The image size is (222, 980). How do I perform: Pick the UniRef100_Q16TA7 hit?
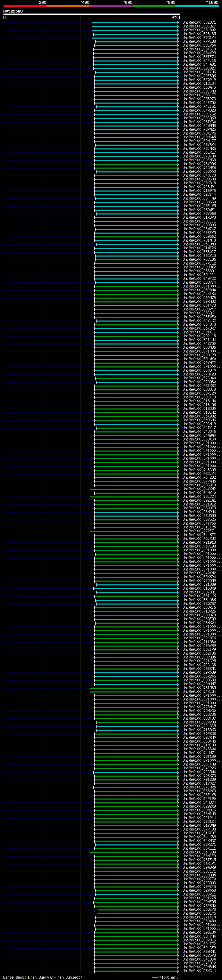199,833
